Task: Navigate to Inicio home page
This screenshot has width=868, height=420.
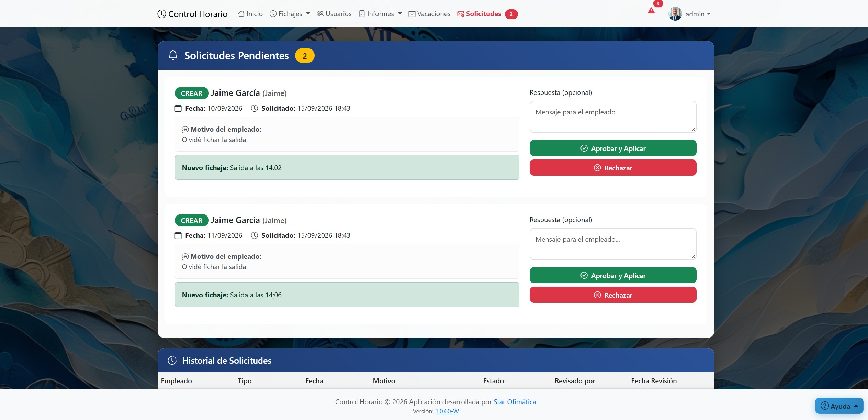Action: coord(250,14)
